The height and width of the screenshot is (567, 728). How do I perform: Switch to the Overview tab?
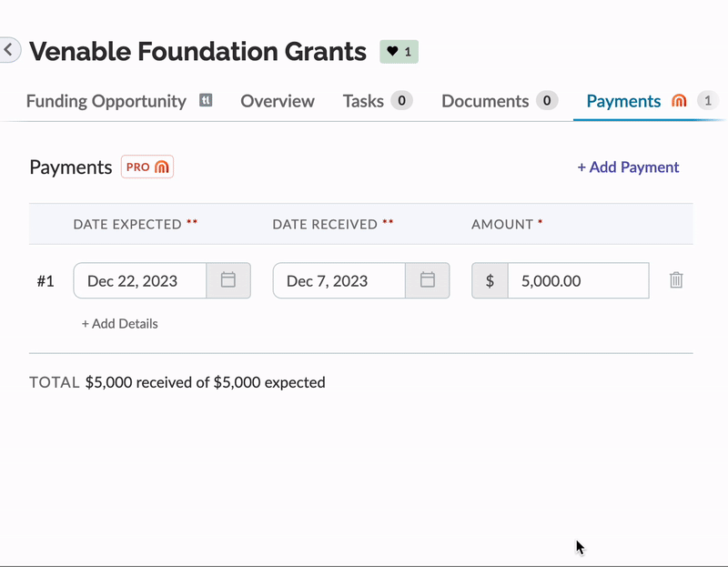pos(278,101)
